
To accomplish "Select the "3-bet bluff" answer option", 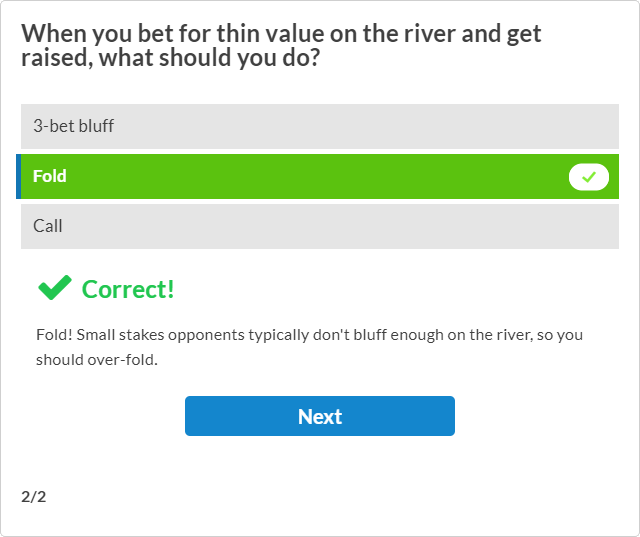I will [320, 126].
